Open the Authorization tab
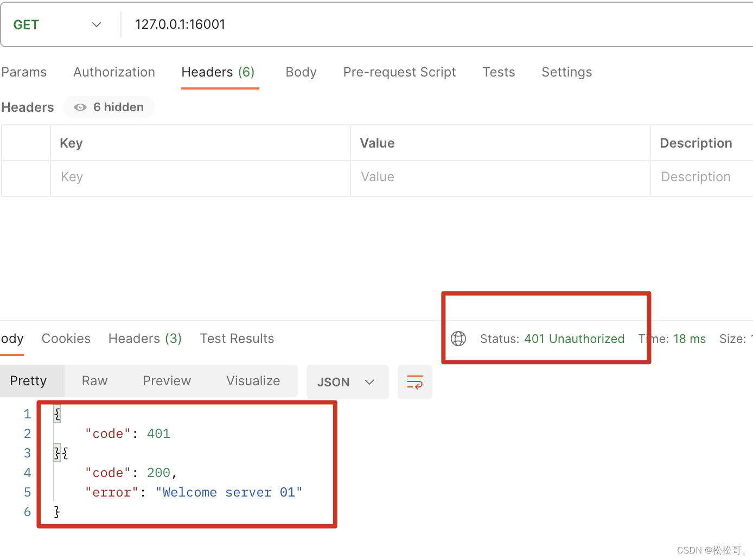This screenshot has width=753, height=560. [x=114, y=72]
